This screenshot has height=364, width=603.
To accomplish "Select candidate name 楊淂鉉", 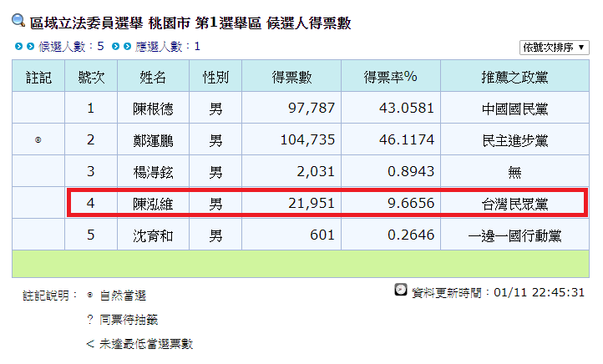I will coord(153,172).
